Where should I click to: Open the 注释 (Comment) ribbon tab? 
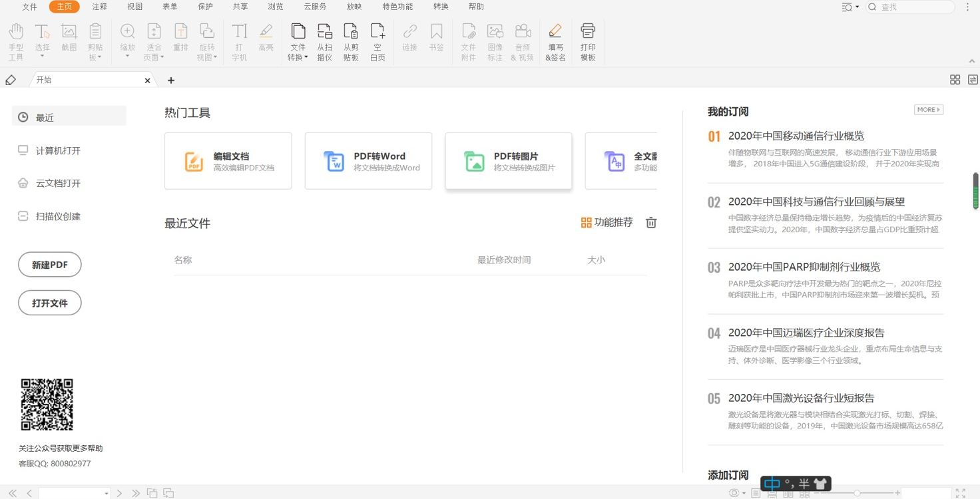pyautogui.click(x=99, y=7)
